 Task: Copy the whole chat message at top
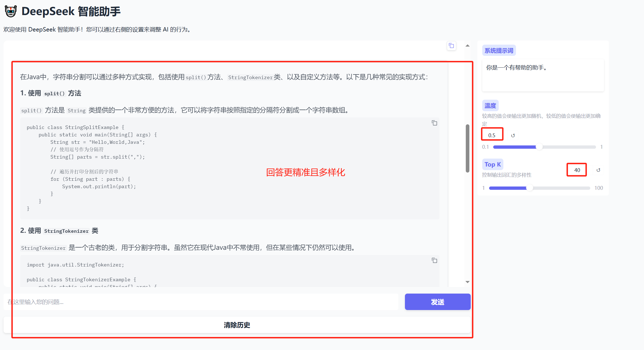pos(451,46)
